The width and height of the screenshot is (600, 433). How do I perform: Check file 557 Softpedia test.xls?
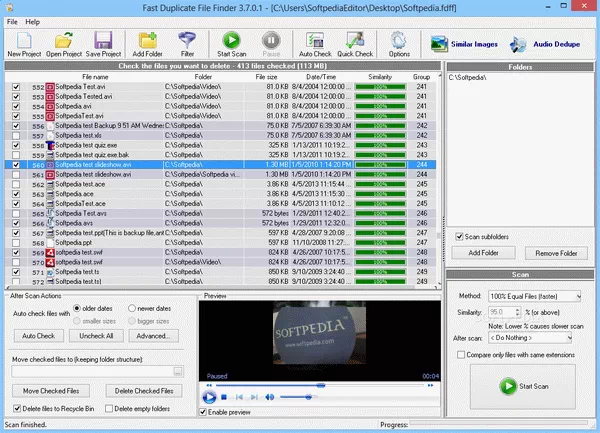tap(16, 135)
